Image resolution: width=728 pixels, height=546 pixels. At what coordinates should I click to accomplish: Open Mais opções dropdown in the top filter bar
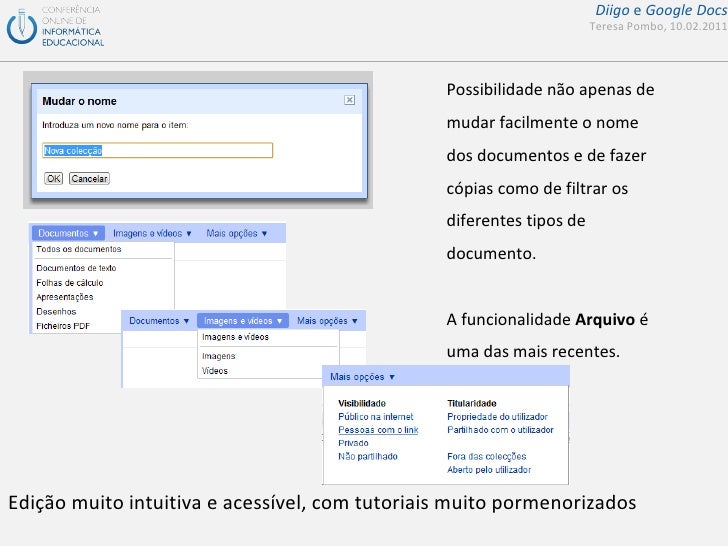pos(237,234)
